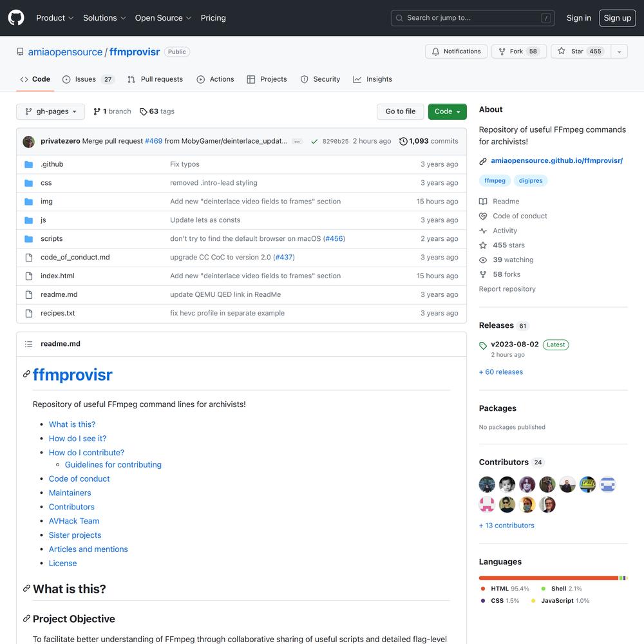Open the 1 branch link
Viewport: 644px width, 644px height.
tap(112, 111)
